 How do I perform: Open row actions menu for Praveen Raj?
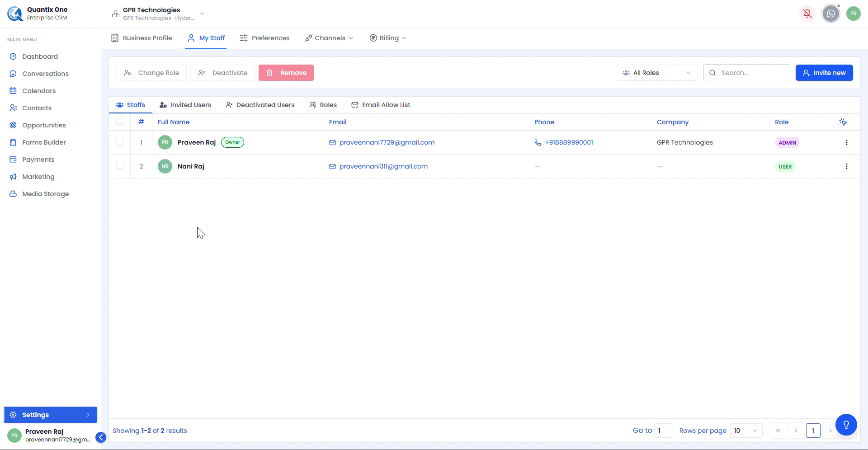click(846, 142)
